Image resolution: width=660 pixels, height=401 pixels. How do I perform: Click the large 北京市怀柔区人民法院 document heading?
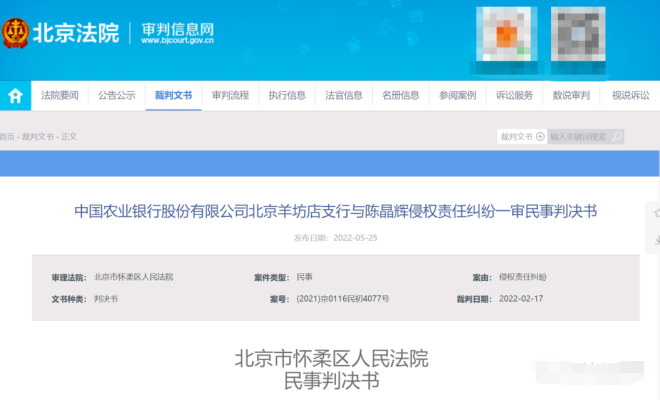tap(332, 359)
